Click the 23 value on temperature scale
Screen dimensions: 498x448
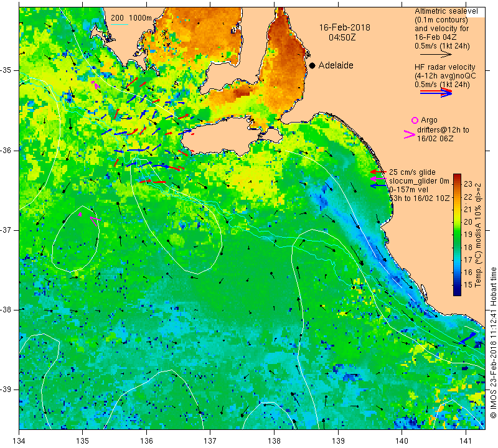[x=469, y=184]
